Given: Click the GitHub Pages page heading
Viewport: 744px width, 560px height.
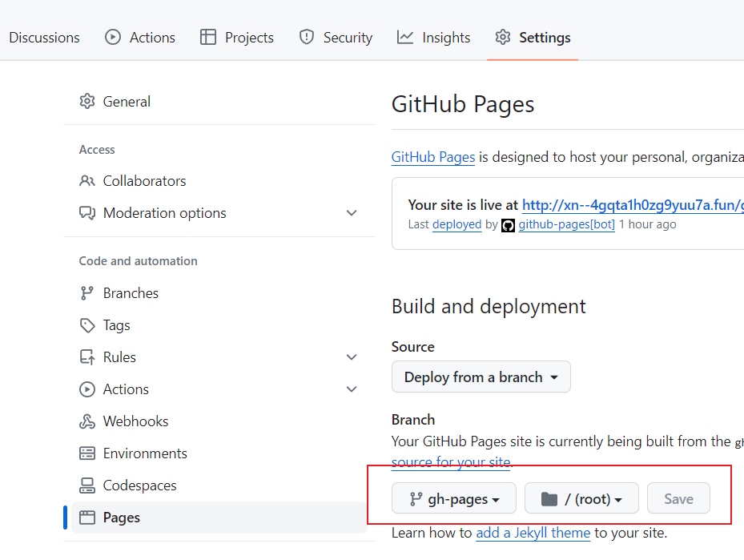Looking at the screenshot, I should [463, 104].
